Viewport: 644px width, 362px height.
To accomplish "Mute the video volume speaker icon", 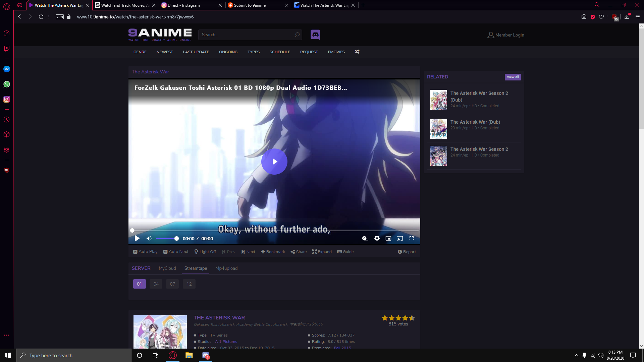I will tap(149, 238).
